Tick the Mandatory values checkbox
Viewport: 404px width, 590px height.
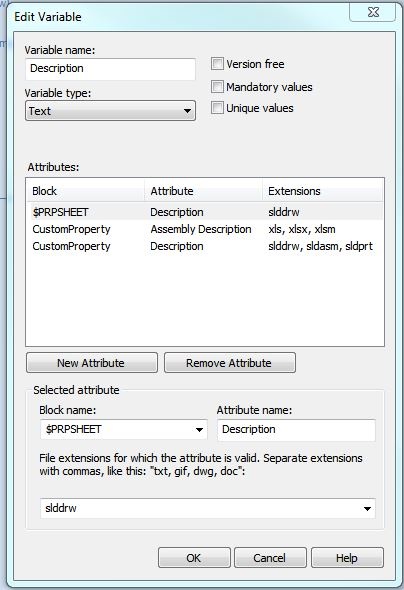(217, 87)
